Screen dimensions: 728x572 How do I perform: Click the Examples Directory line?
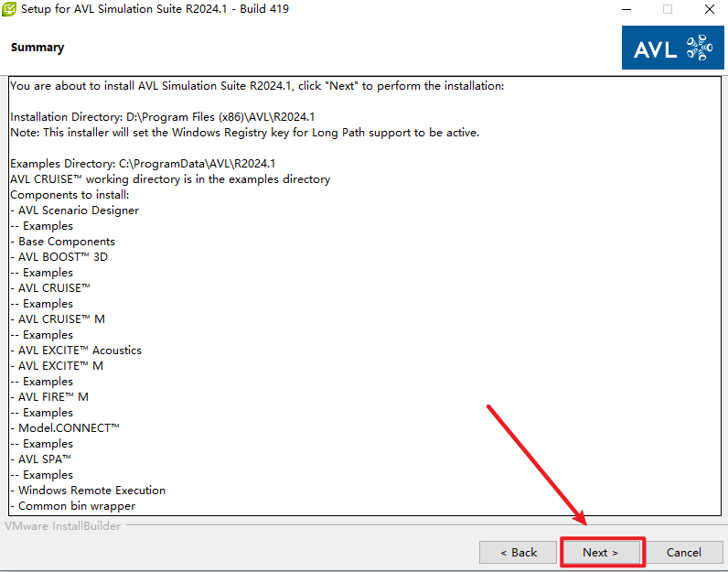[143, 164]
